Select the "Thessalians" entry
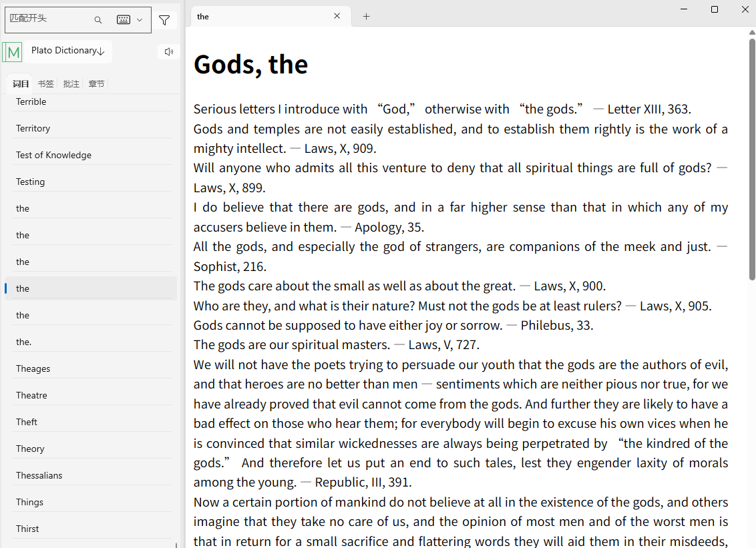 [39, 475]
